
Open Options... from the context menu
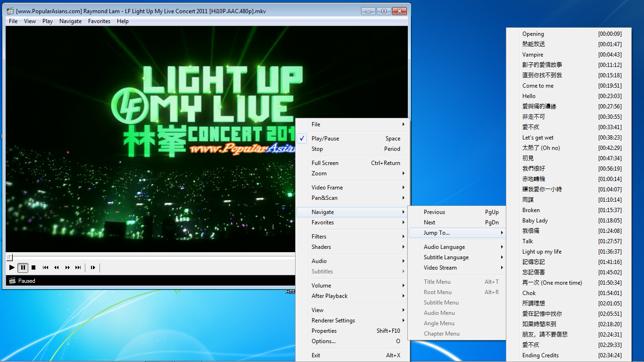tap(352, 341)
